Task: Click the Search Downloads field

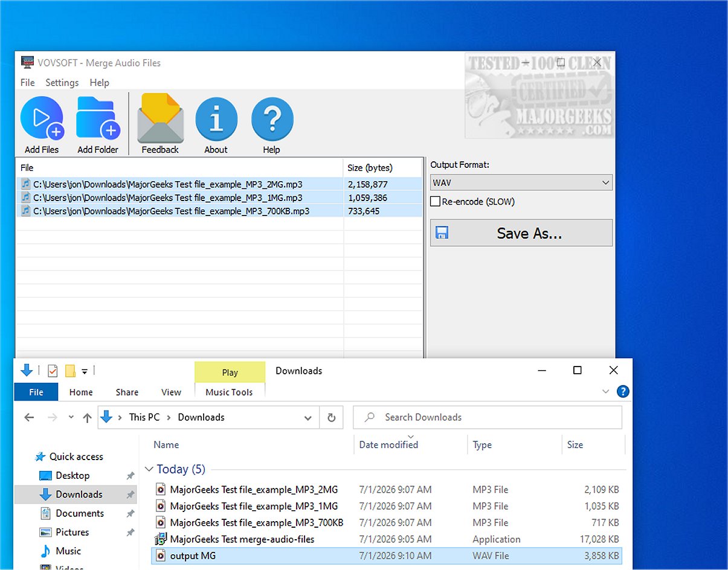Action: pyautogui.click(x=488, y=417)
